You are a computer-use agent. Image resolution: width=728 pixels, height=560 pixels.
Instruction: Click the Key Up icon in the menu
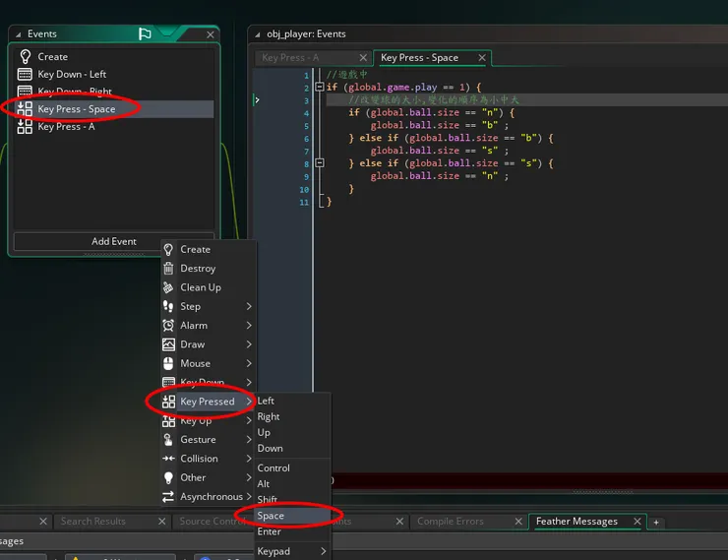(168, 421)
